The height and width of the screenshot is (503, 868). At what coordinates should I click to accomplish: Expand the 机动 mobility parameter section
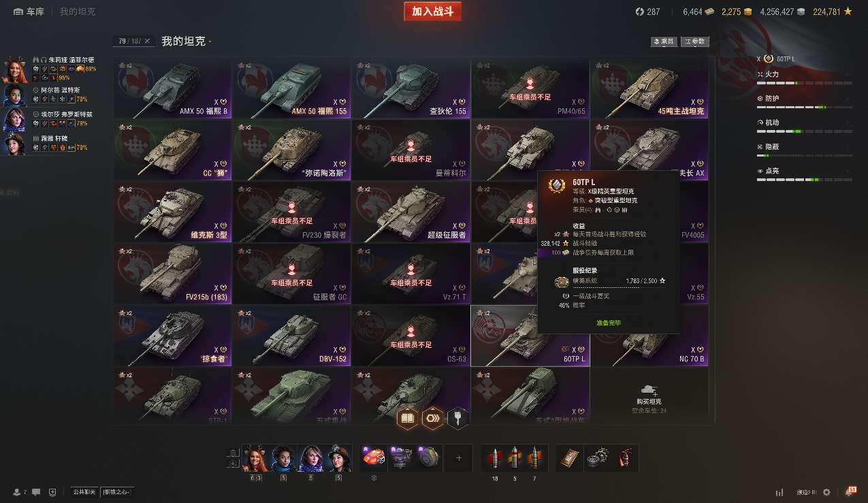[x=804, y=123]
